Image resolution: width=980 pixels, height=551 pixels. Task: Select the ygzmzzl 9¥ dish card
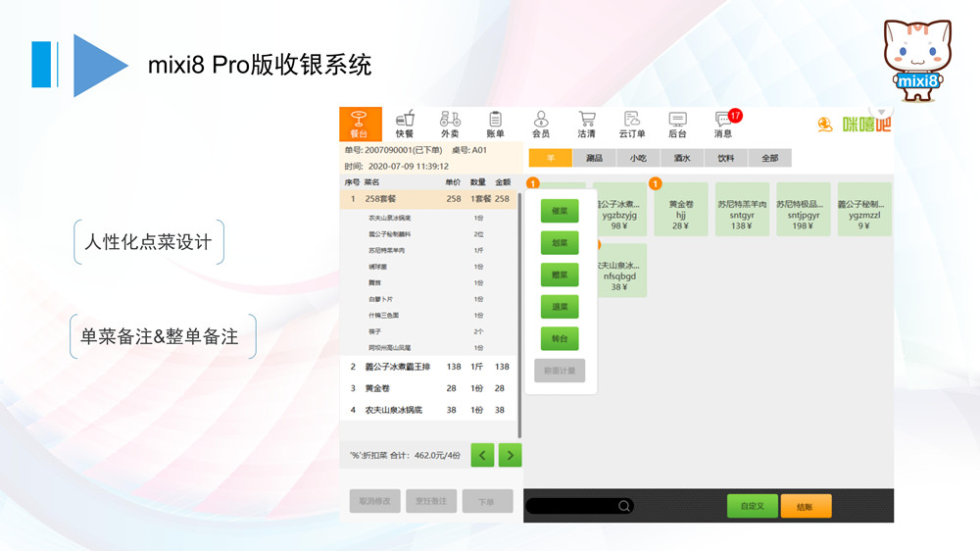pyautogui.click(x=863, y=210)
